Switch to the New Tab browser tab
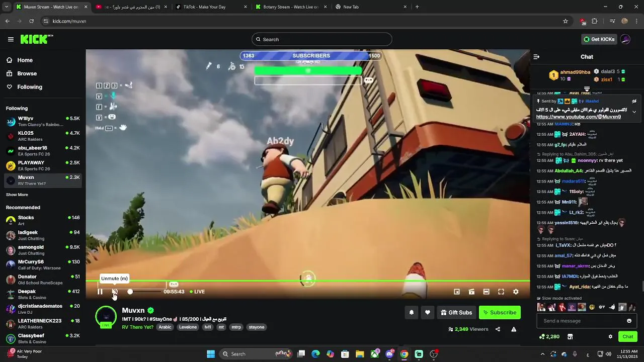This screenshot has height=362, width=644. pyautogui.click(x=371, y=7)
